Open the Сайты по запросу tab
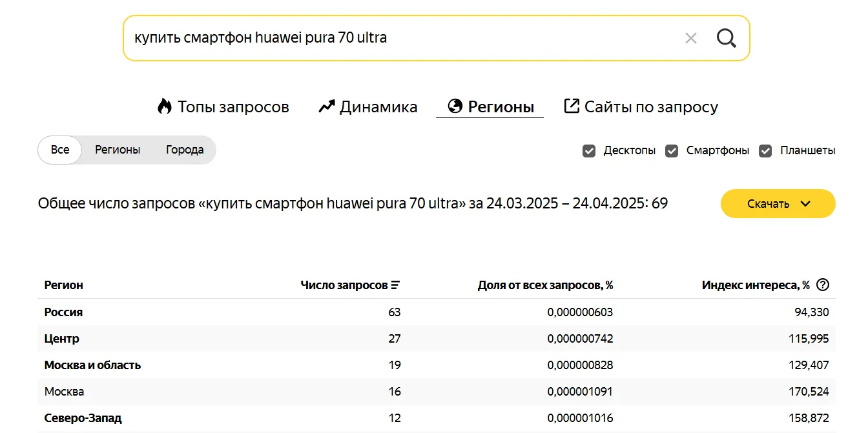 pos(641,106)
